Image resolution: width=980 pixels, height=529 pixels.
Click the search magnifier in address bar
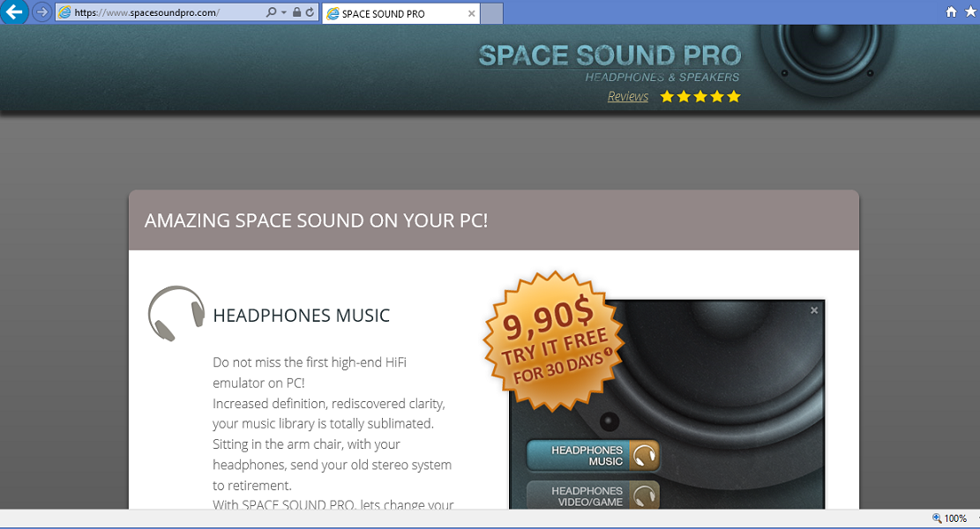click(x=271, y=11)
